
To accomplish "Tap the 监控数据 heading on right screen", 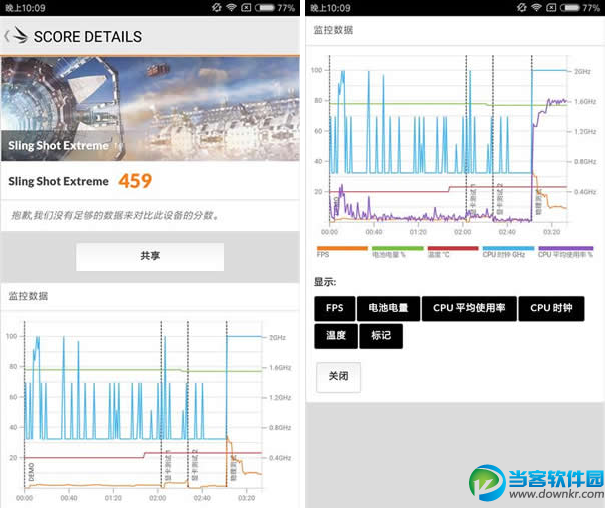I will coord(333,30).
